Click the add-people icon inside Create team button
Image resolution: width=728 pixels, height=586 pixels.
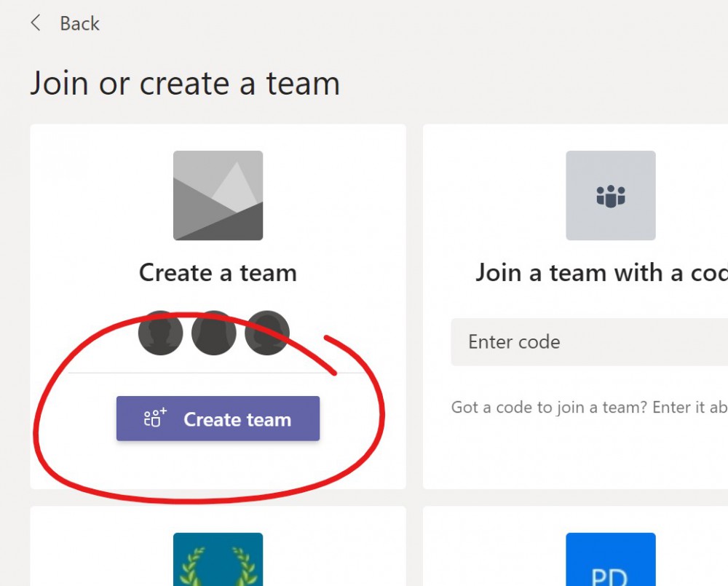(153, 419)
